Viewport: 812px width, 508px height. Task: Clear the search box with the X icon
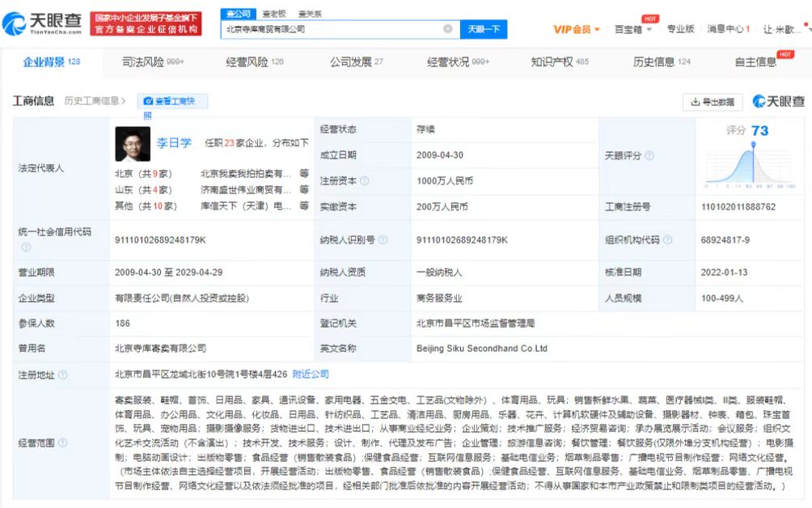[448, 29]
